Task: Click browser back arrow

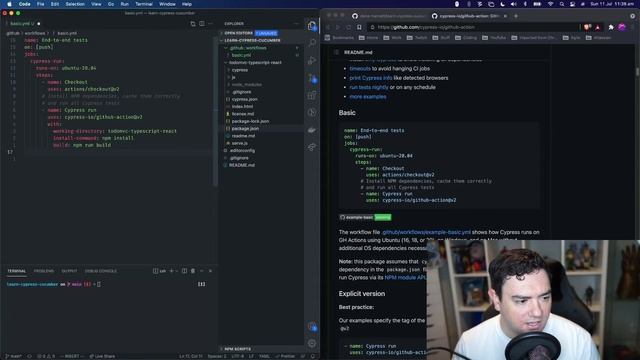Action: click(328, 27)
